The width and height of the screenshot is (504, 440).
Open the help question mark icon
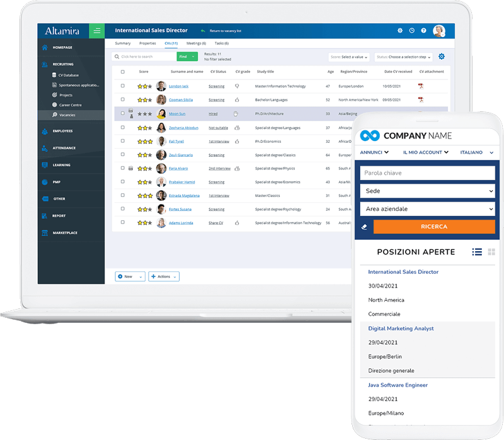423,30
